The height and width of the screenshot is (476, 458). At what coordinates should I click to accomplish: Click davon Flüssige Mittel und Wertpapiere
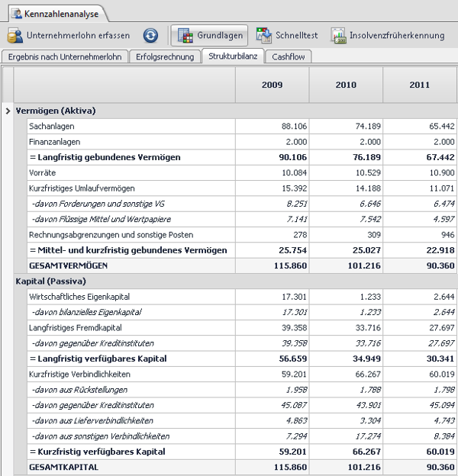coord(101,219)
